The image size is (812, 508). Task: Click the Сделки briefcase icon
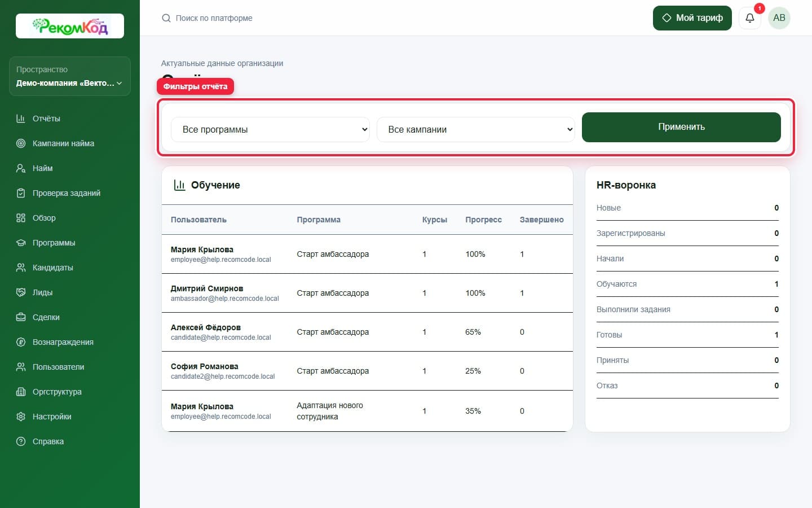click(21, 317)
